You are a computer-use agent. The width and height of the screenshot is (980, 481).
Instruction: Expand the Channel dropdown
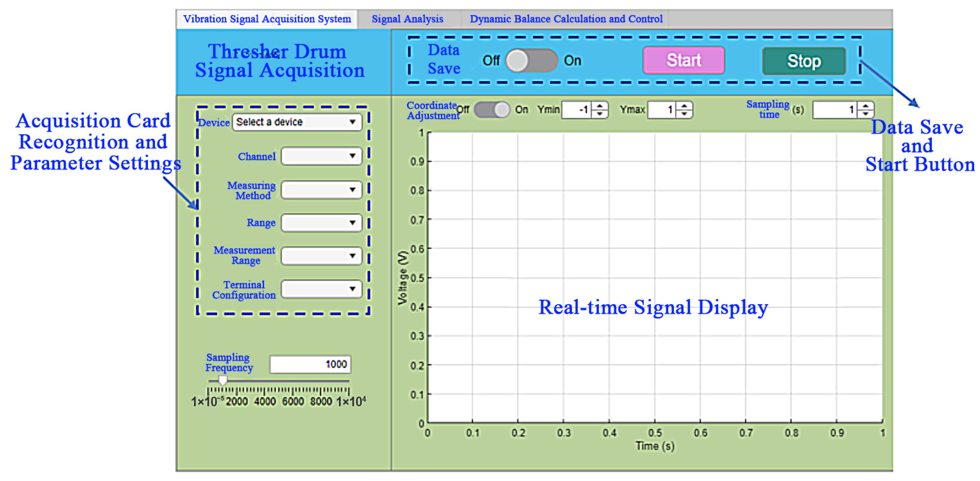[x=321, y=156]
